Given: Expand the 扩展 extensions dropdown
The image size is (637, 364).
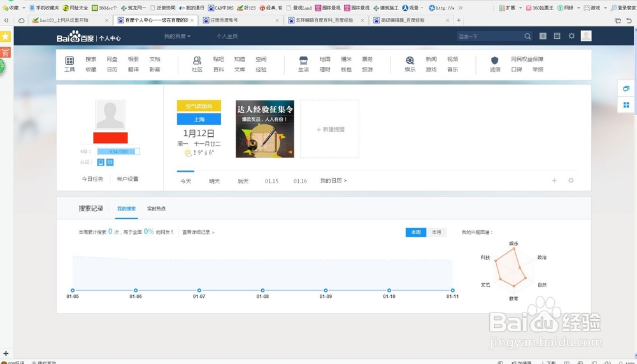Looking at the screenshot, I should click(520, 8).
